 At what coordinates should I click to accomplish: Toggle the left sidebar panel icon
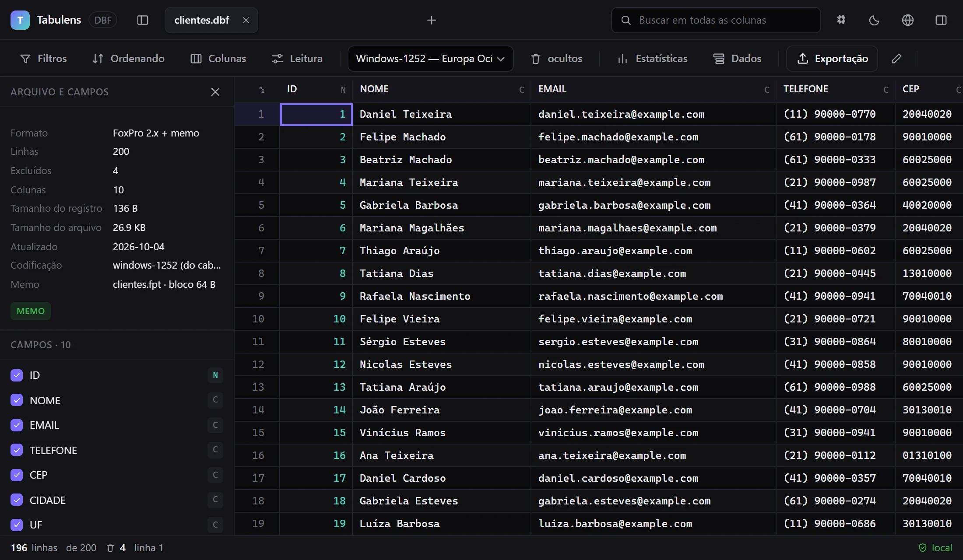click(143, 20)
